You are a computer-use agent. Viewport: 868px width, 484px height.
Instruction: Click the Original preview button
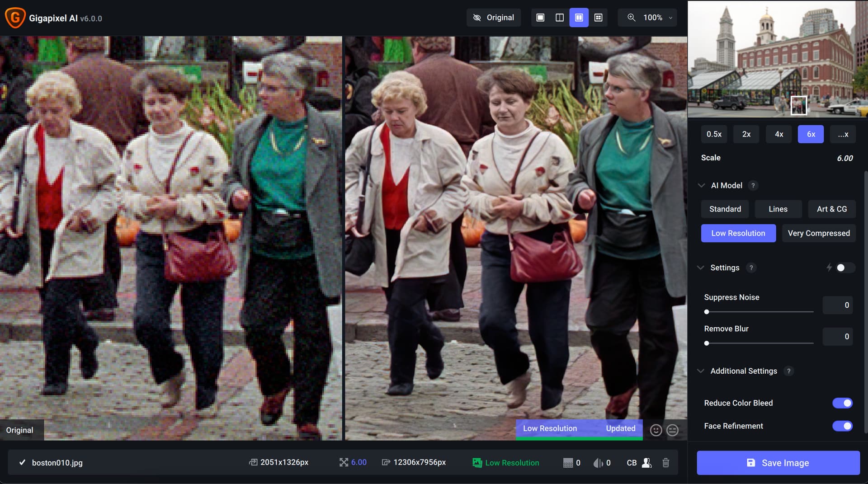493,18
